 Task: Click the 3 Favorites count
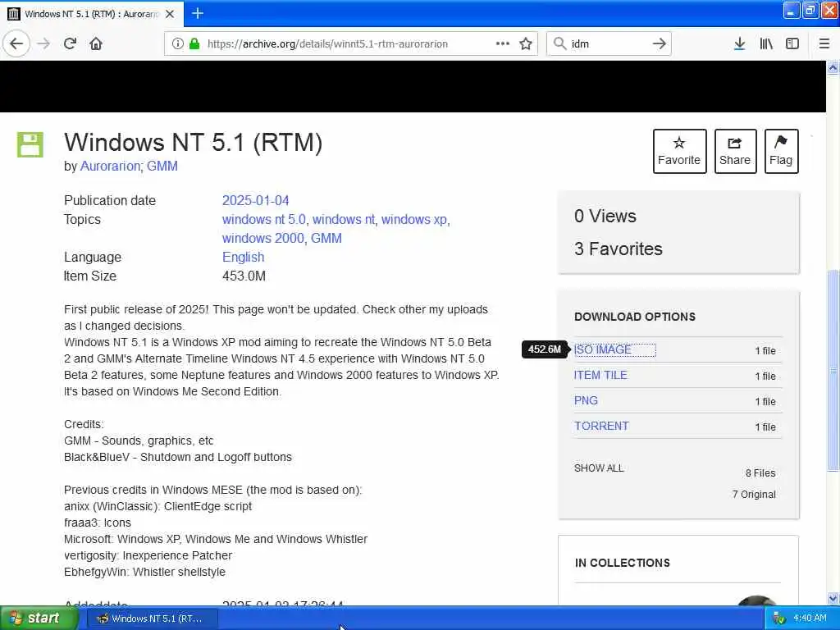[x=619, y=249]
